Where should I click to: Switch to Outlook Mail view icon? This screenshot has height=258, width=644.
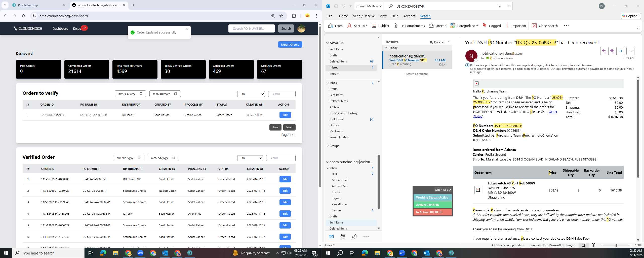click(331, 237)
